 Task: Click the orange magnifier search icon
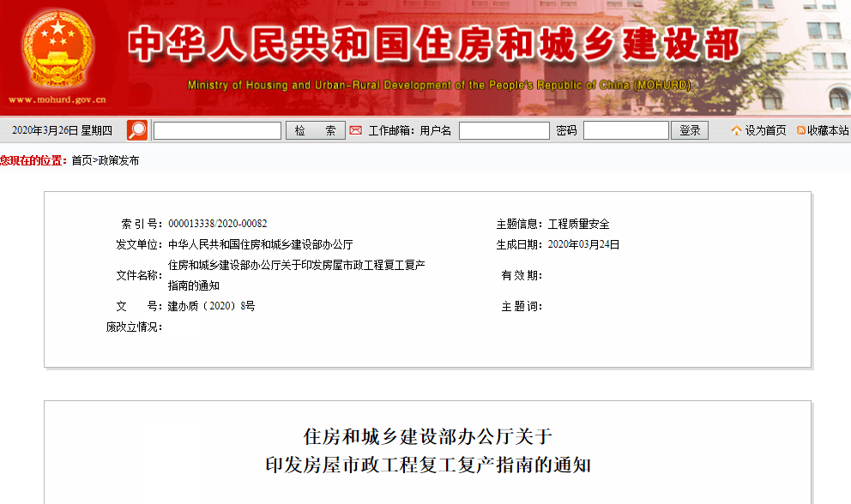click(137, 130)
